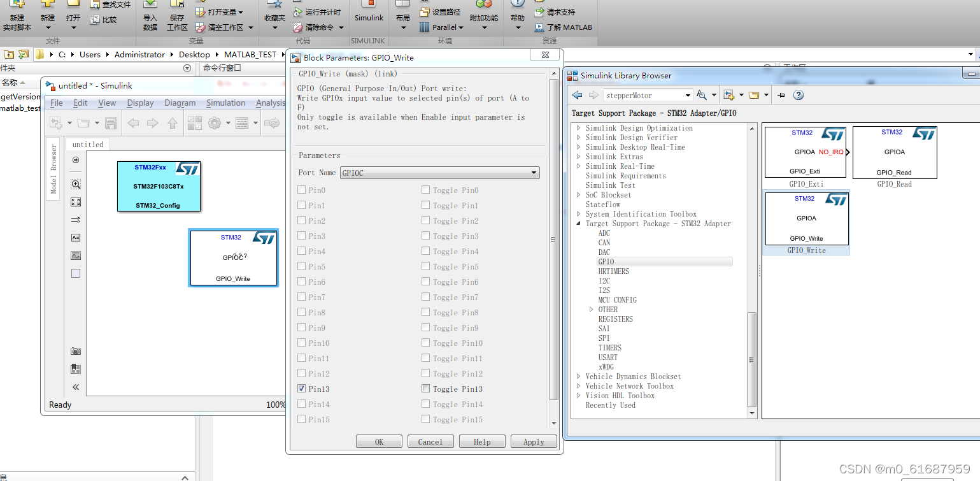The image size is (980, 481).
Task: Click the Toggle Pin7 checkbox
Action: coord(425,297)
